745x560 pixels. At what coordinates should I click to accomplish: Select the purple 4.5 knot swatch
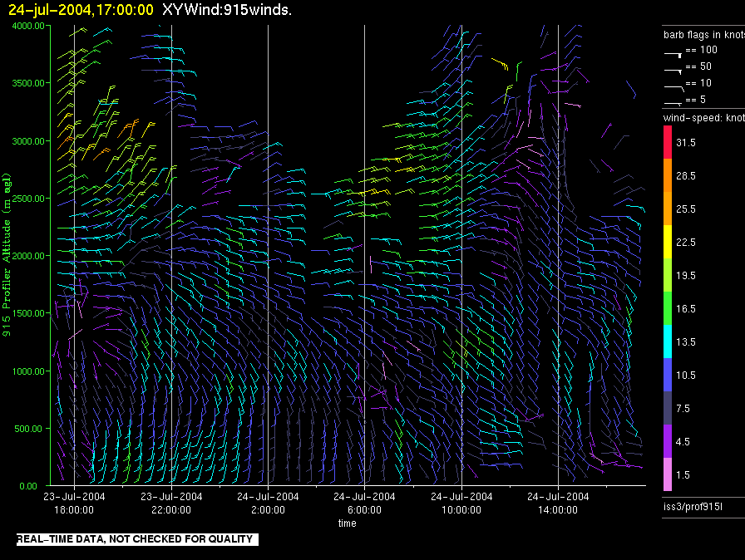click(668, 441)
